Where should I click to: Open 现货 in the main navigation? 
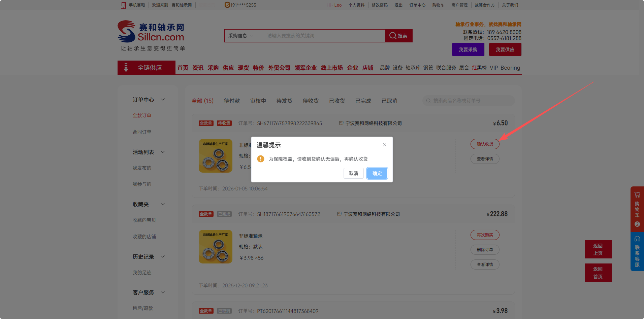(x=243, y=68)
